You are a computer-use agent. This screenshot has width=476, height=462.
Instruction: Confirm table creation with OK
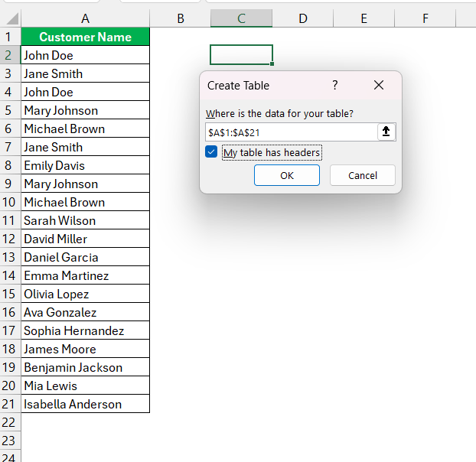(x=287, y=175)
